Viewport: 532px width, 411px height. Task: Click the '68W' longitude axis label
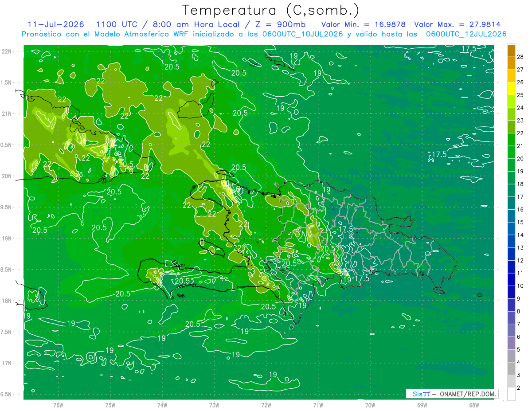pyautogui.click(x=474, y=405)
